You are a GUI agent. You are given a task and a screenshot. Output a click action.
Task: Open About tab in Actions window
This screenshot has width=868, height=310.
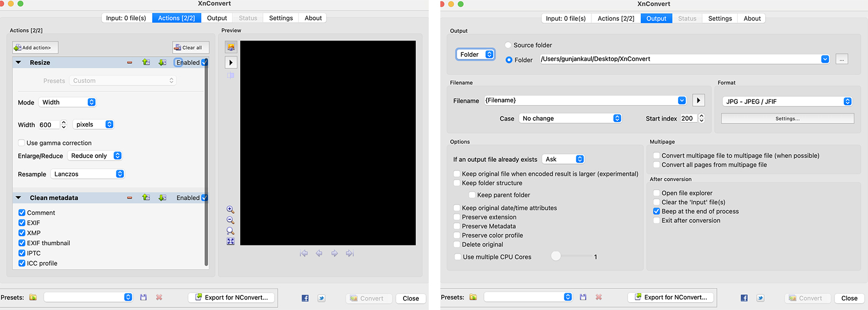pos(313,18)
